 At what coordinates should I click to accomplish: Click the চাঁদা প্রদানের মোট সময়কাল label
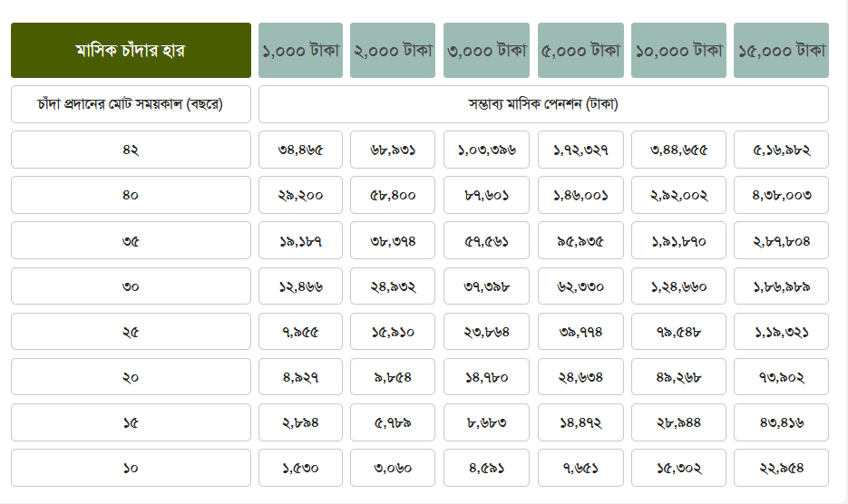pyautogui.click(x=131, y=104)
